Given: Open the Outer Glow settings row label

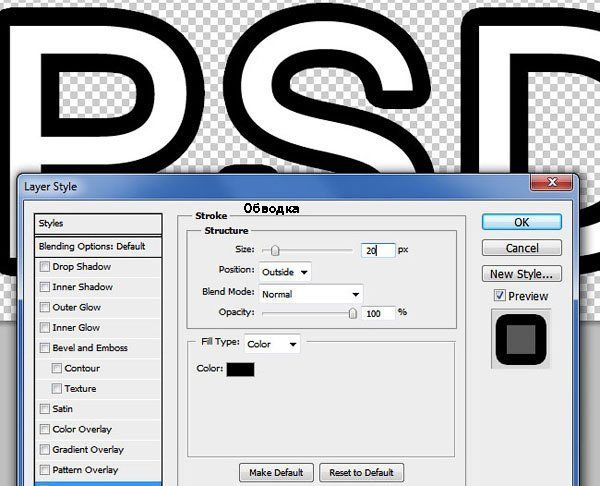Looking at the screenshot, I should click(x=77, y=307).
